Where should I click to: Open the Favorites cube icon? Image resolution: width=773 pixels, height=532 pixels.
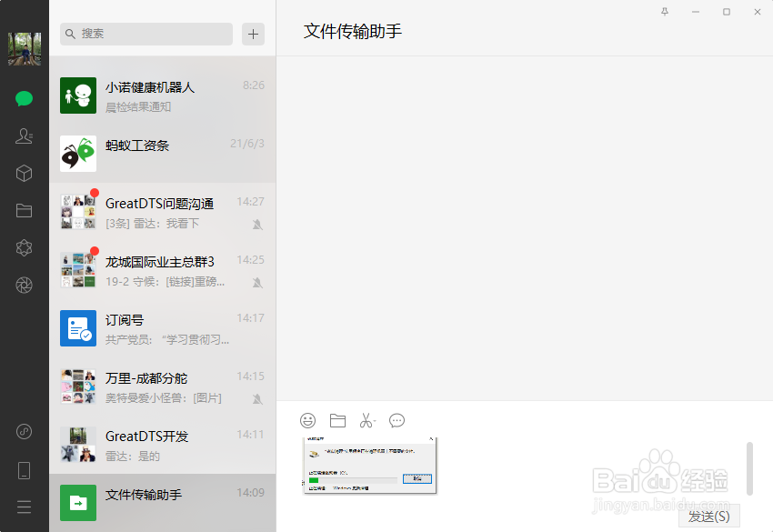[25, 174]
